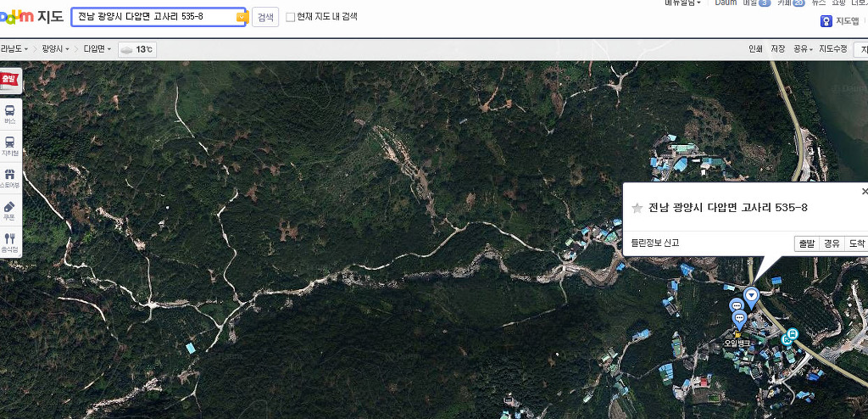Click the blue location pin with triangle
868x419 pixels.
[751, 297]
